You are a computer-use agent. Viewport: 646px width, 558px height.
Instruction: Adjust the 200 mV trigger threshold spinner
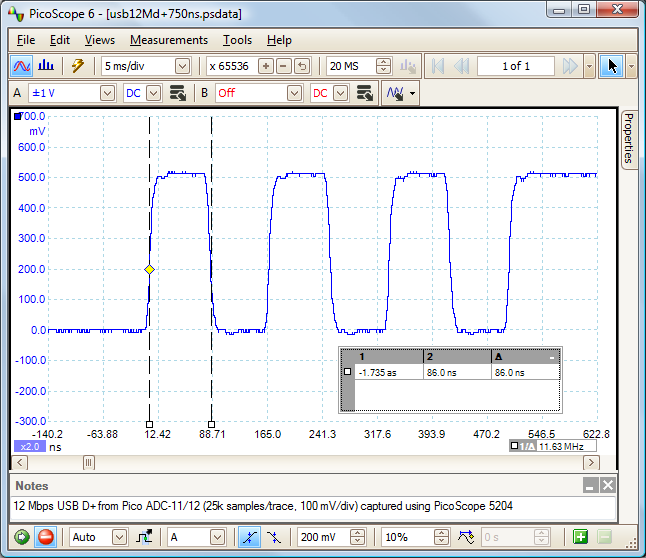pyautogui.click(x=357, y=537)
